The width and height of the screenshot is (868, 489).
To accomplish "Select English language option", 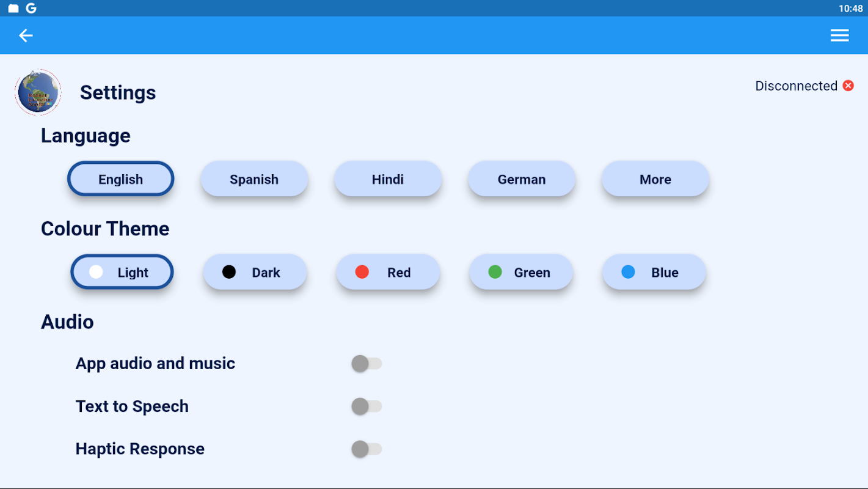I will (121, 179).
